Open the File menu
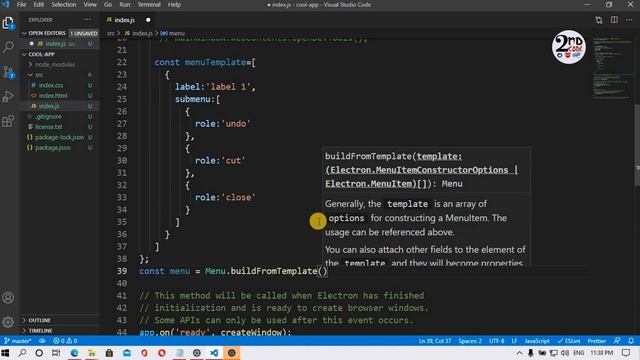 coord(21,5)
